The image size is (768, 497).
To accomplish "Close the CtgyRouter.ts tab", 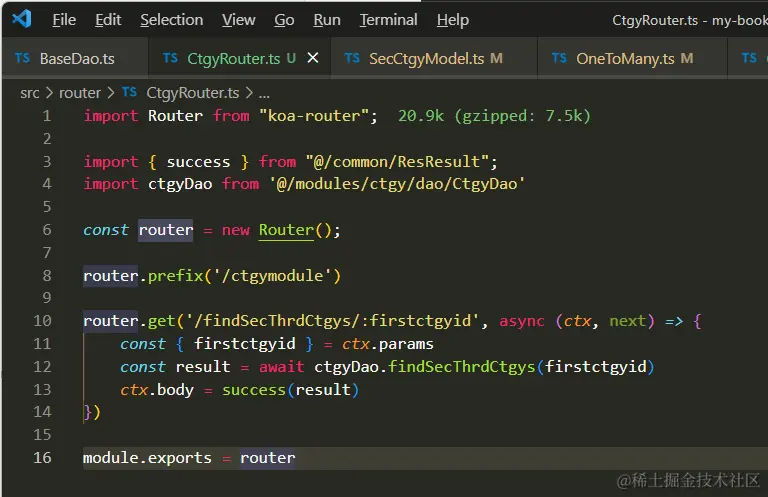I will click(x=312, y=58).
